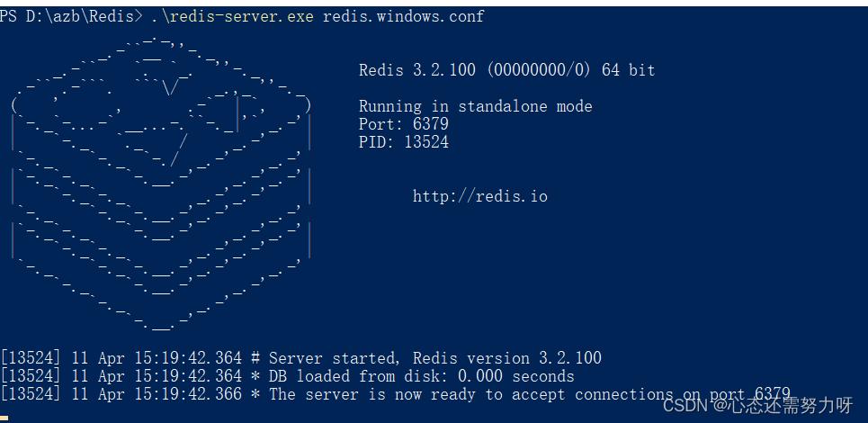Viewport: 868px width, 423px height.
Task: Click "port 6379" in the last log line
Action: [x=754, y=394]
